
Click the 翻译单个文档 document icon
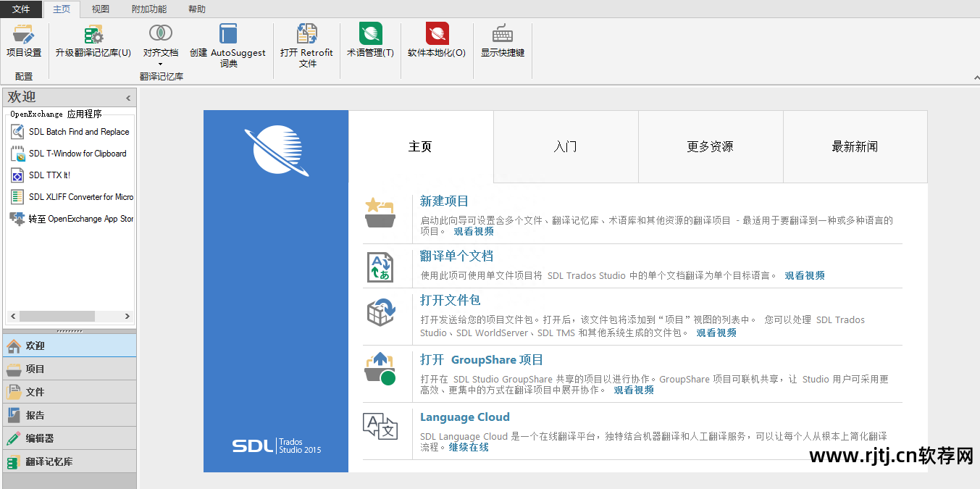pos(380,267)
